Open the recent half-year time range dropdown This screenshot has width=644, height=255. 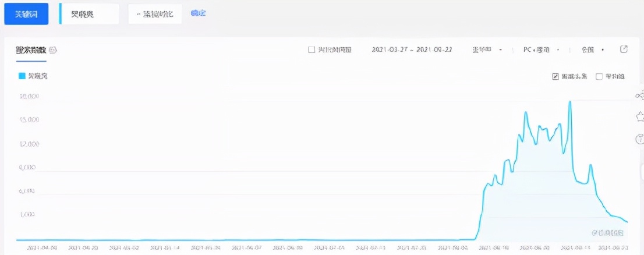pos(487,50)
